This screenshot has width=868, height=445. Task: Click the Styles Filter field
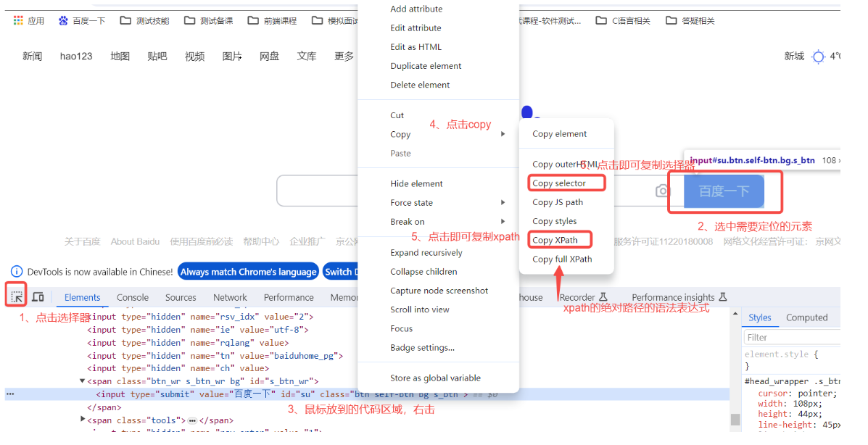[x=792, y=338]
